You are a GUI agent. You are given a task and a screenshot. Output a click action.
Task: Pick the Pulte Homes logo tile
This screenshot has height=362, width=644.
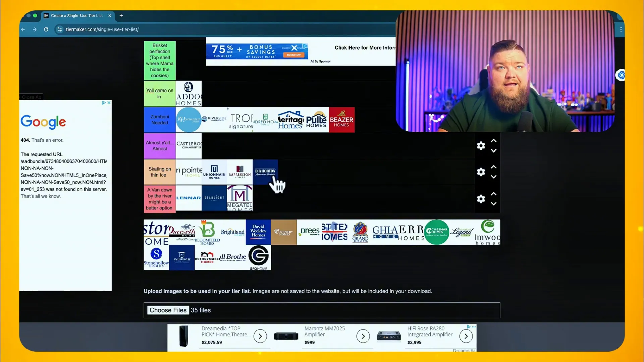[x=316, y=120]
